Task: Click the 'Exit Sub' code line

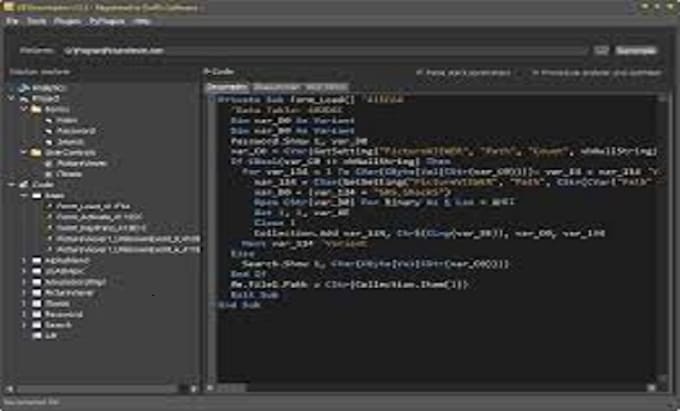Action: [x=255, y=295]
